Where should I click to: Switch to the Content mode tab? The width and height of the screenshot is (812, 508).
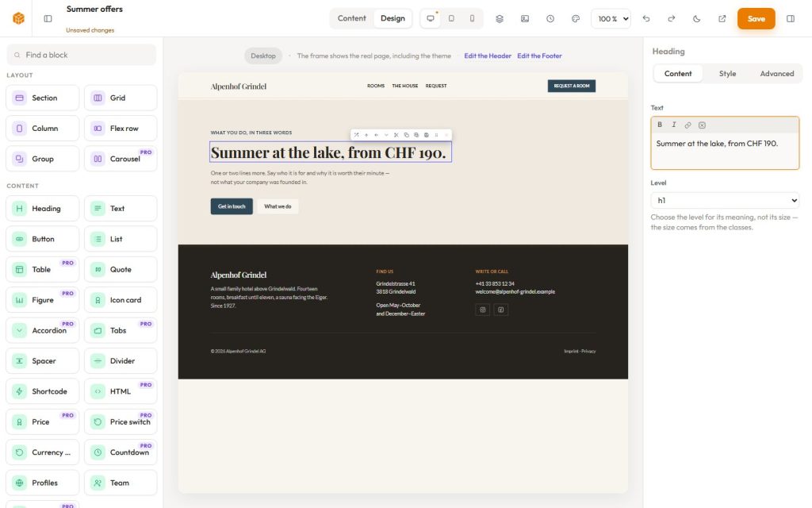[351, 18]
